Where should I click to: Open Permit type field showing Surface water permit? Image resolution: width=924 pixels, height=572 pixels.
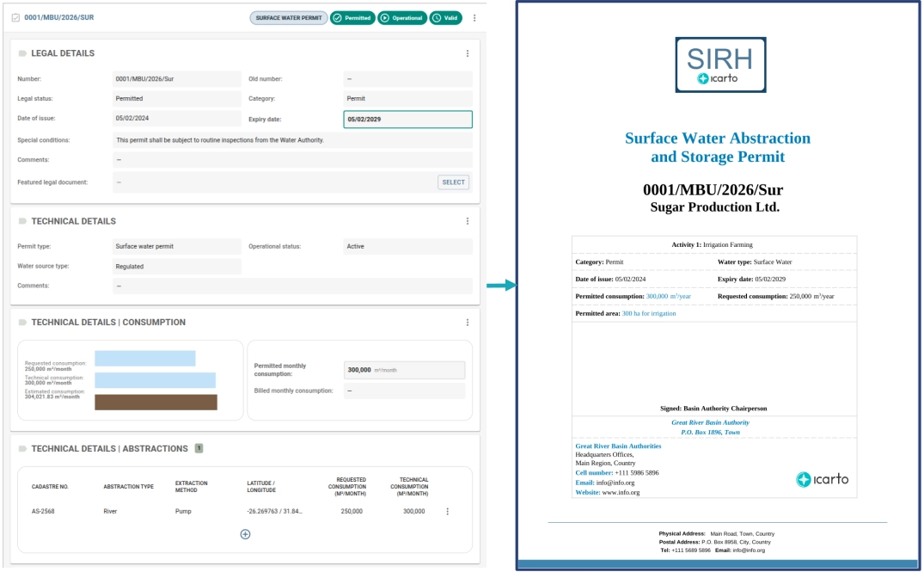click(x=177, y=247)
